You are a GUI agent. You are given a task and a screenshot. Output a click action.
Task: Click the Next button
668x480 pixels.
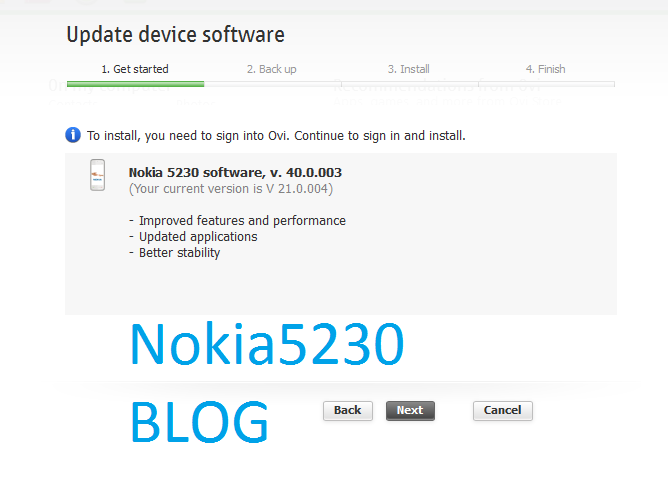410,411
